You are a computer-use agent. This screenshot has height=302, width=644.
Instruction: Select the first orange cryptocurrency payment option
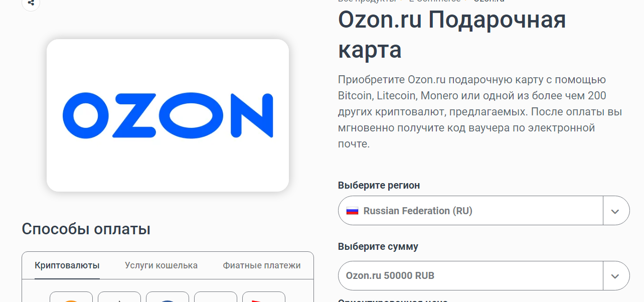(71, 297)
